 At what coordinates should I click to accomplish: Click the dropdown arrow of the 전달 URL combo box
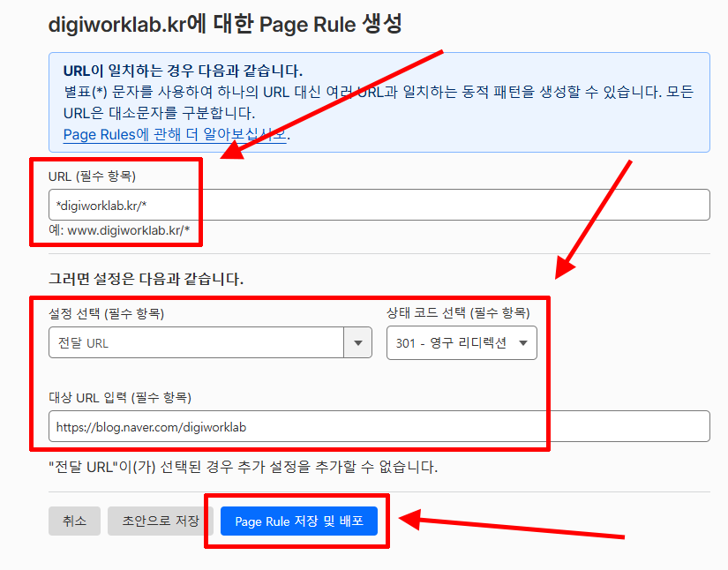(358, 342)
